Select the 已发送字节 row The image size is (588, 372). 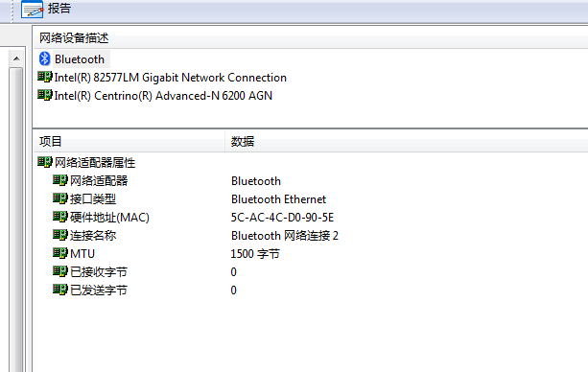311,290
